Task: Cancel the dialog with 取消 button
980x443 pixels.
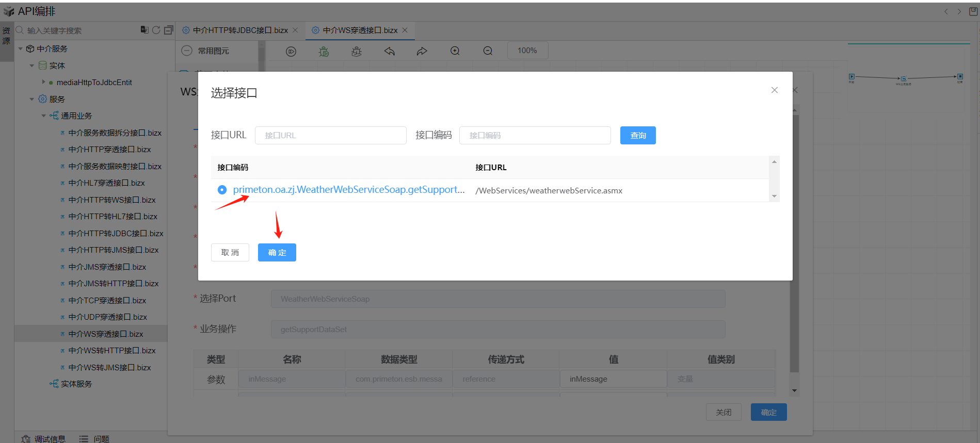Action: click(x=230, y=253)
